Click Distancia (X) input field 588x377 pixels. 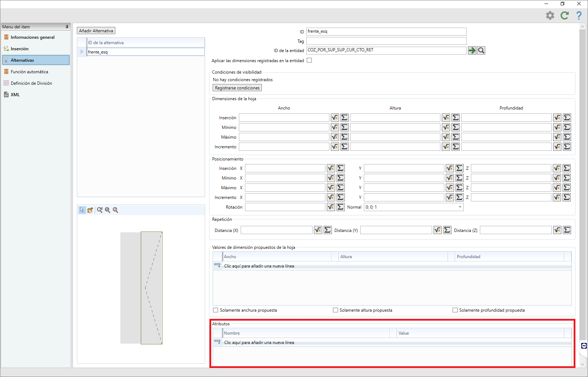coord(277,230)
